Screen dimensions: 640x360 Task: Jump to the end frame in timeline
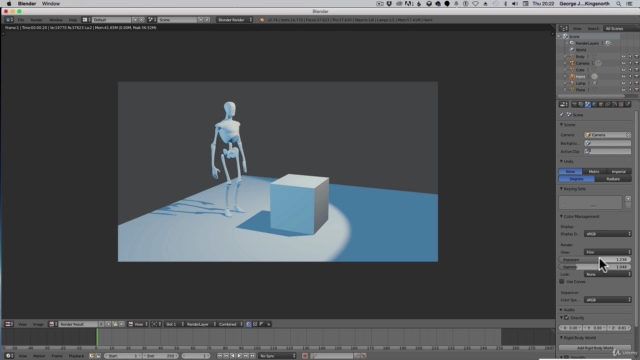(253, 356)
